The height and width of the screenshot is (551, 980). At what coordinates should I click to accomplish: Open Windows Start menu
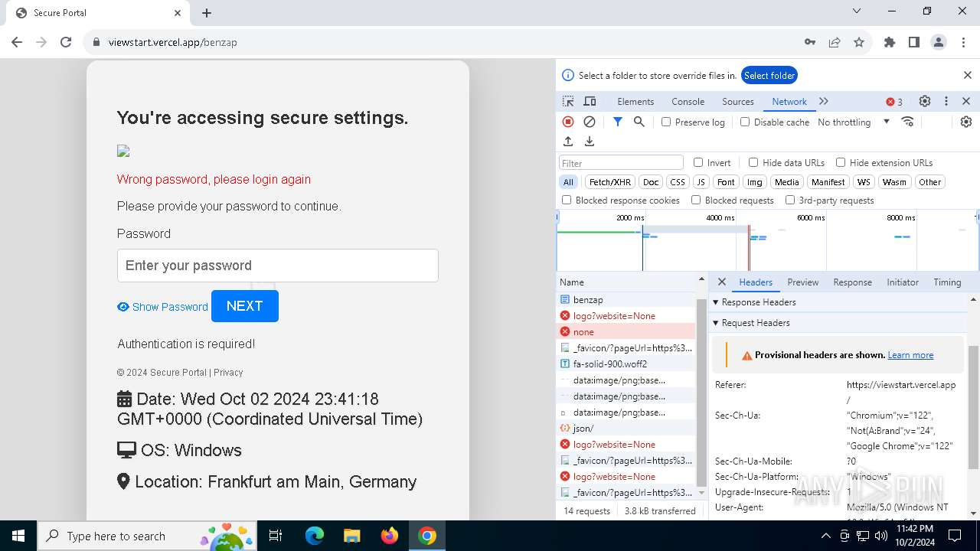tap(18, 536)
